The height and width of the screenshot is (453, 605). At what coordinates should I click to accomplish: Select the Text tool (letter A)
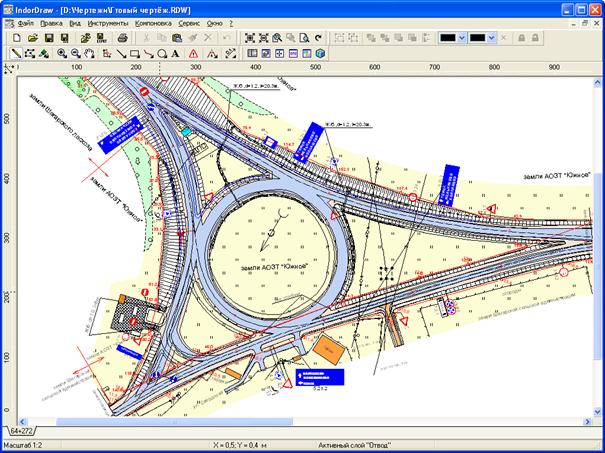[176, 53]
